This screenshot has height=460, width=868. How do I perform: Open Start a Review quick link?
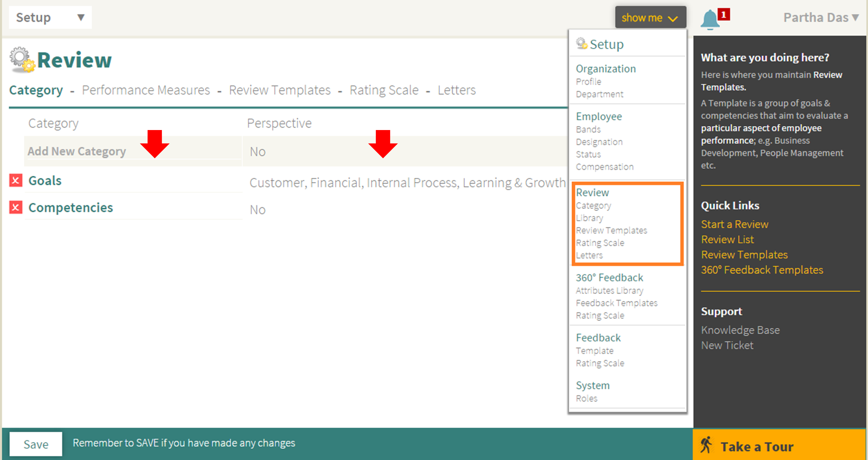click(x=734, y=224)
